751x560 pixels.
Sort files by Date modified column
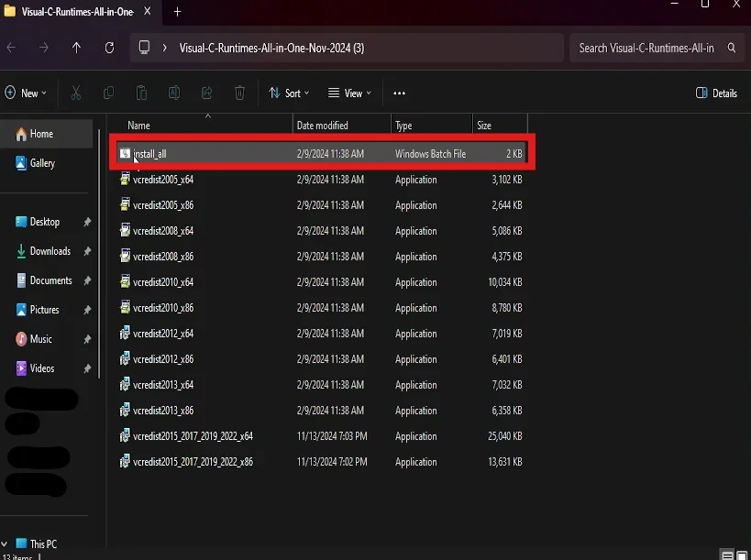click(x=322, y=126)
